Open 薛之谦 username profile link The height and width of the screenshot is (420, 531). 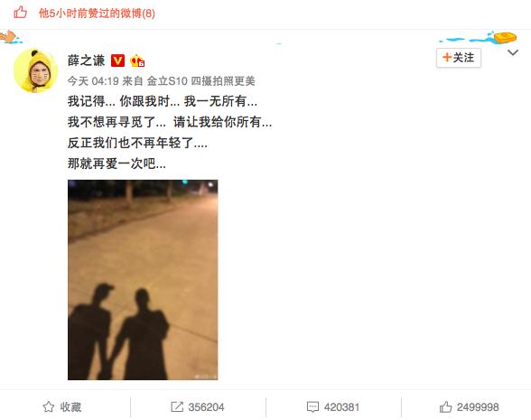click(x=86, y=61)
